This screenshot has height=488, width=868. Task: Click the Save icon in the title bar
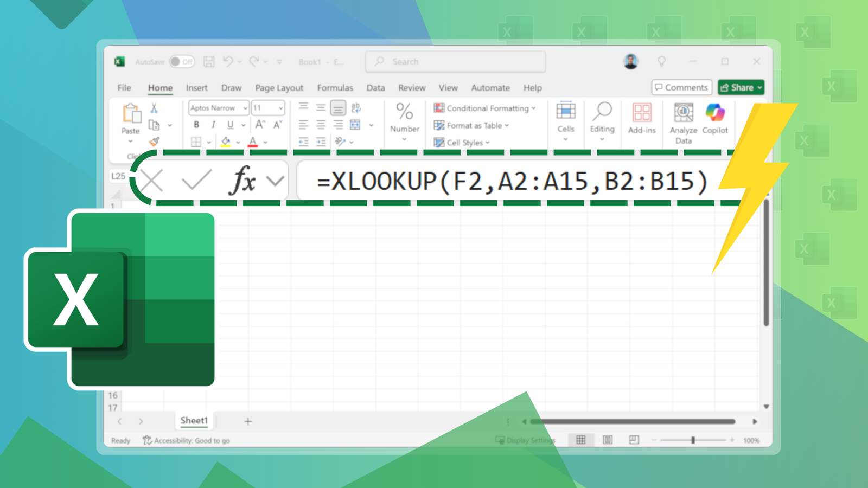209,62
